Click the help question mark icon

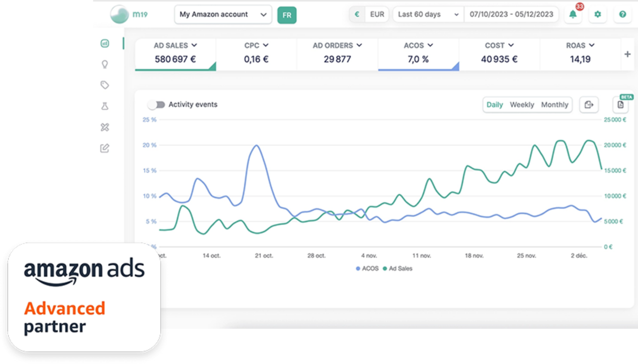622,15
